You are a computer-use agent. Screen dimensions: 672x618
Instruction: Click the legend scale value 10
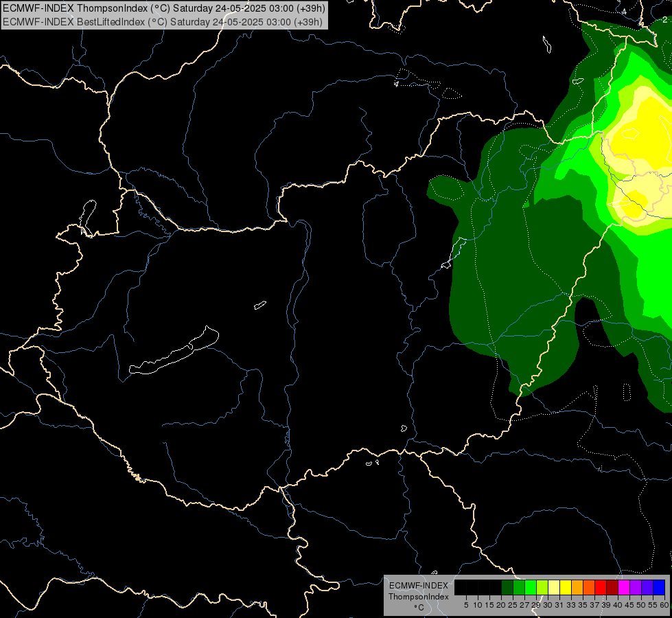tap(478, 605)
